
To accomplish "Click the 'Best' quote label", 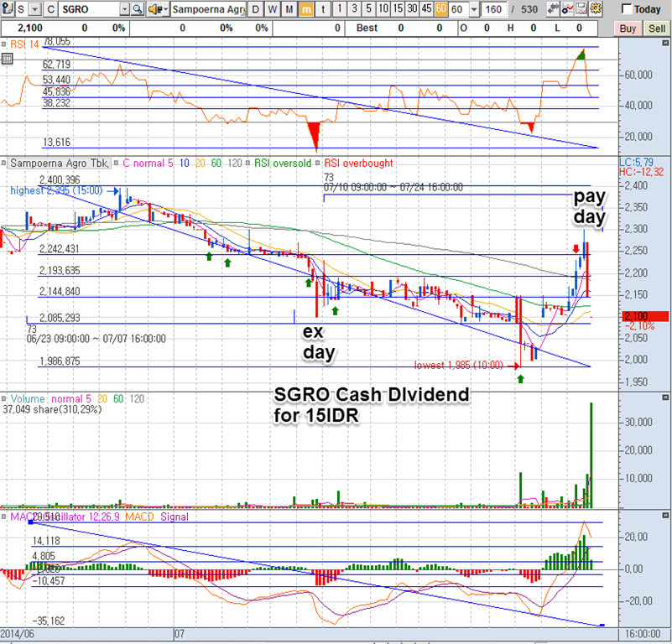I will point(367,28).
